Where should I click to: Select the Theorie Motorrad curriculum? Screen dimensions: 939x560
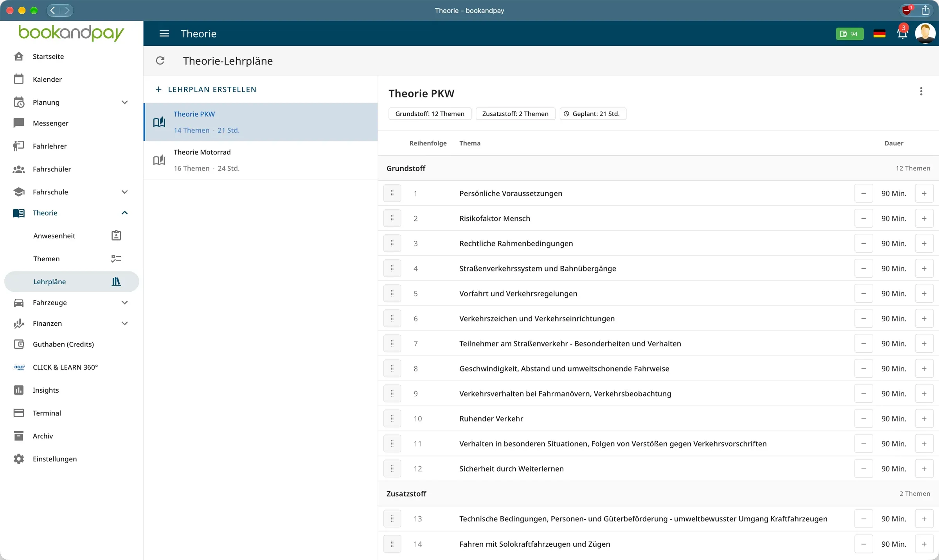click(x=261, y=160)
